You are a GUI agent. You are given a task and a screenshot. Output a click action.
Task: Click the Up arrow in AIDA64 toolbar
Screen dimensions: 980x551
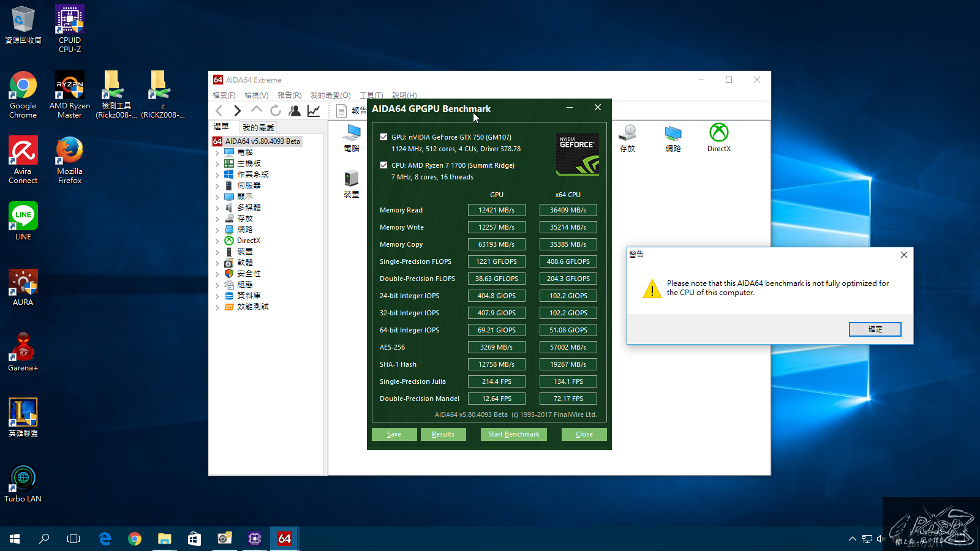tap(257, 110)
